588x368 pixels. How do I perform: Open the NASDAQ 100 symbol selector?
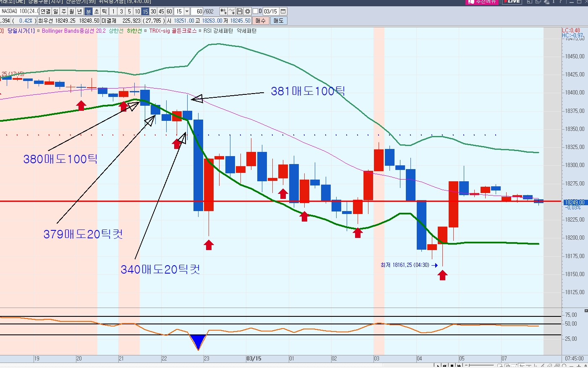click(20, 11)
